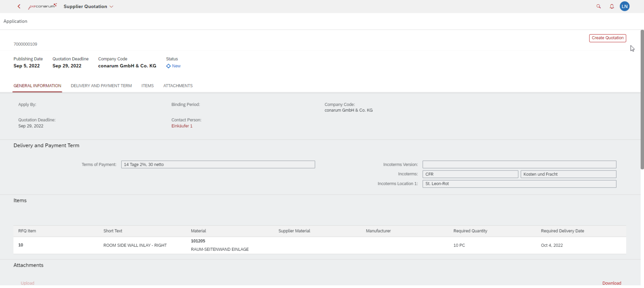The image size is (644, 288).
Task: Select the Attachments tab
Action: (x=178, y=86)
